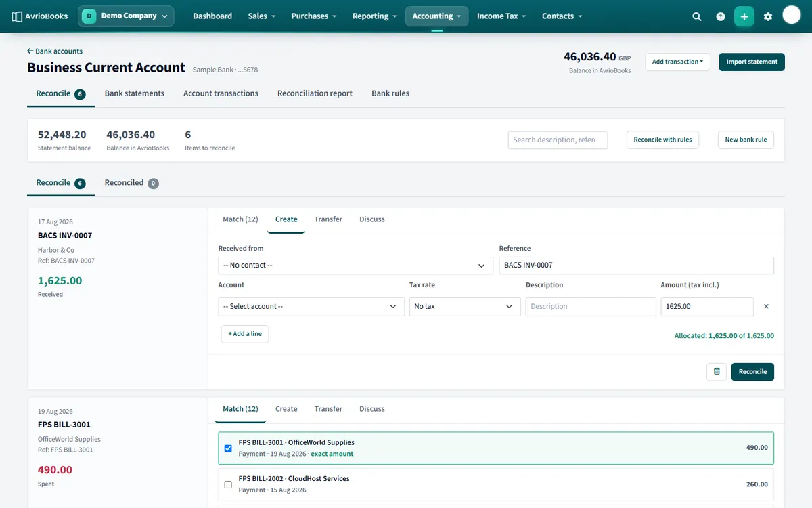Image resolution: width=812 pixels, height=508 pixels.
Task: Open the Select account dropdown
Action: click(311, 307)
